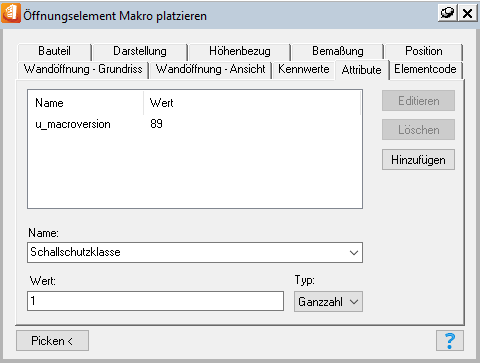Image resolution: width=480 pixels, height=363 pixels.
Task: Select the u_macroversion attribute row
Action: [195, 124]
